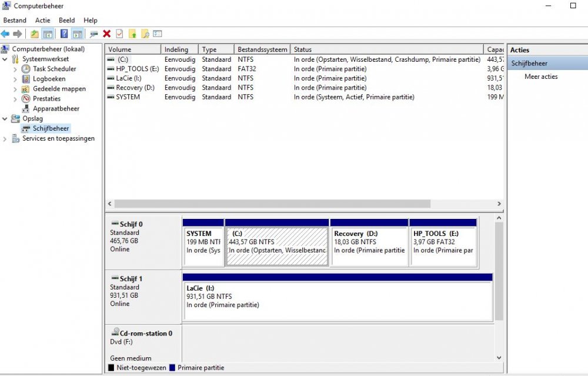The height and width of the screenshot is (376, 588).
Task: Expand the Task Scheduler node
Action: 15,69
